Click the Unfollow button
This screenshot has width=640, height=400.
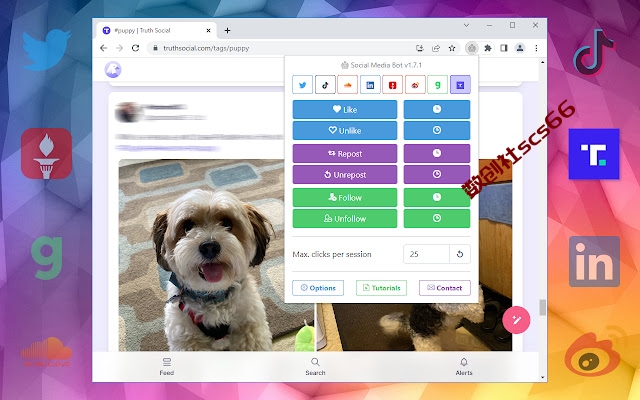[345, 219]
